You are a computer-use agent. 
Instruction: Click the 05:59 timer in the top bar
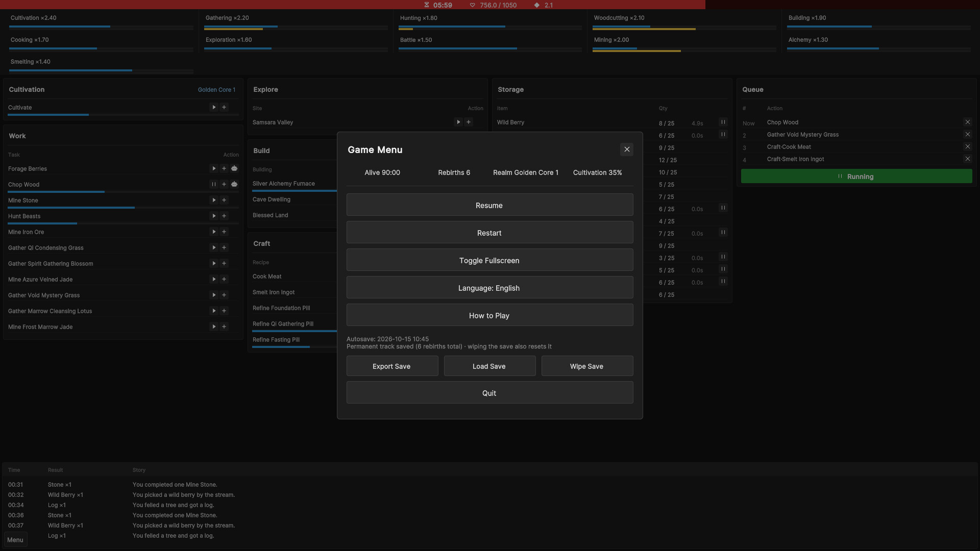438,5
